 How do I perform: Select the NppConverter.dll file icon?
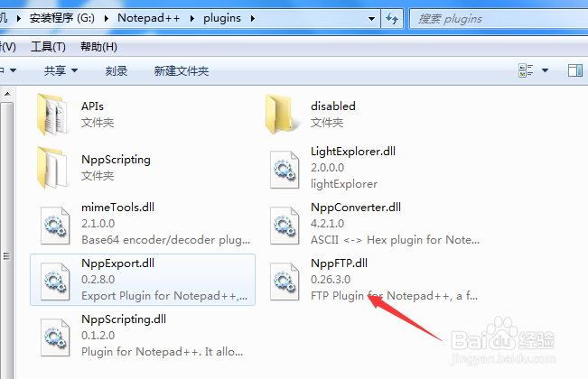click(285, 226)
